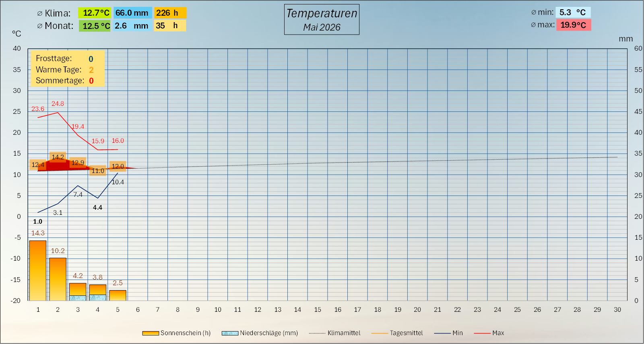This screenshot has height=344, width=644.
Task: Select the Monat value 12.5 °C
Action: pyautogui.click(x=94, y=26)
